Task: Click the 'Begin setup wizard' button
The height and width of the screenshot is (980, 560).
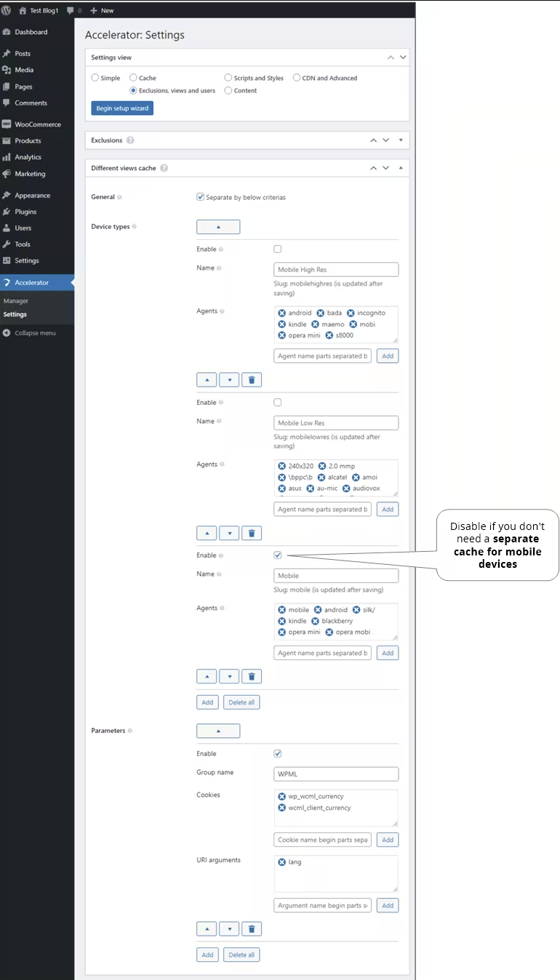Action: (x=122, y=108)
